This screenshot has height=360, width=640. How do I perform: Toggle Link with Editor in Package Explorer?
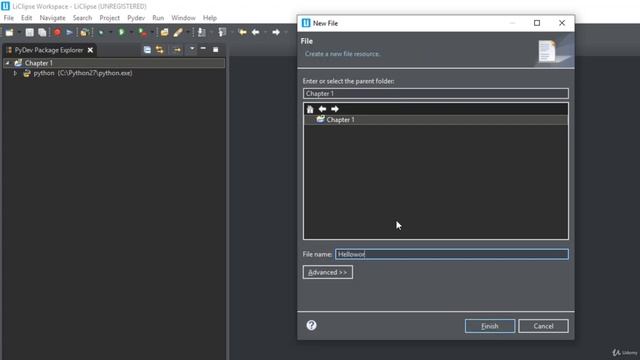pyautogui.click(x=160, y=50)
